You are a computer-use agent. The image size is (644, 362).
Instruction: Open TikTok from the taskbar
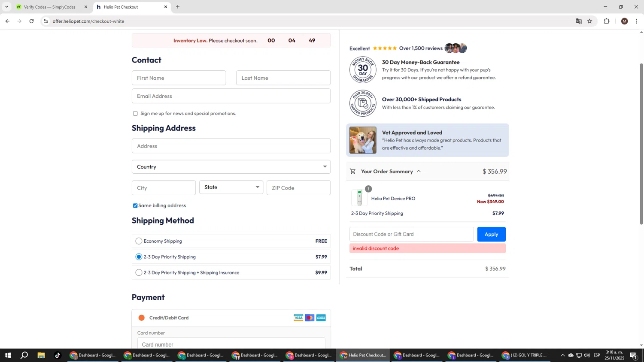pos(58,356)
